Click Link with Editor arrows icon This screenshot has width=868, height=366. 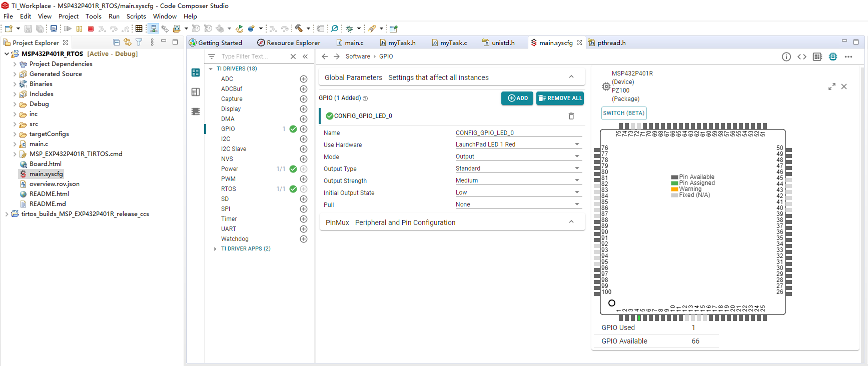[x=128, y=42]
